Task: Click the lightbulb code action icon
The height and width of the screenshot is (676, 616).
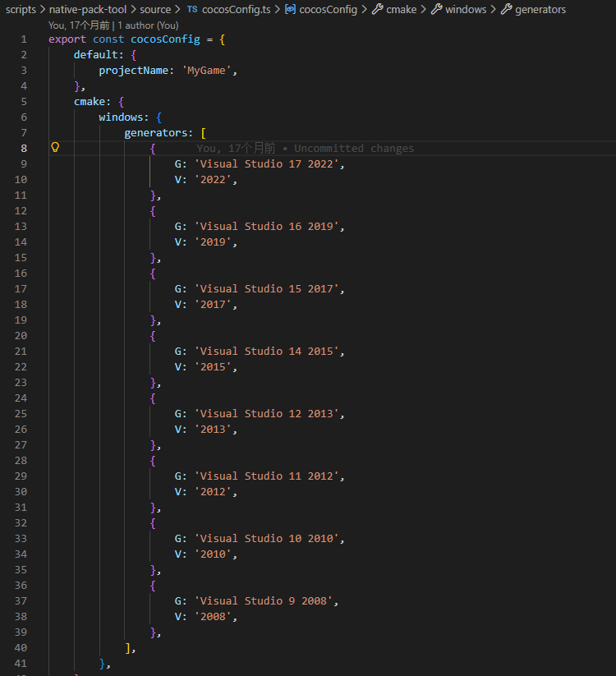Action: click(56, 148)
